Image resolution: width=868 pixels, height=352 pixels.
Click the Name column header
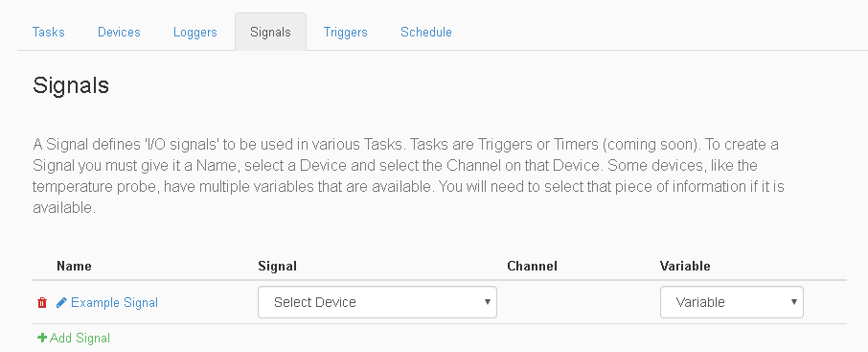(74, 266)
